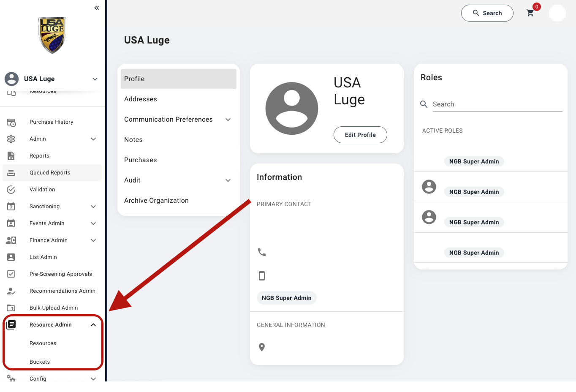Click the NGB Super Admin chip under Primary Contact

[x=287, y=298]
